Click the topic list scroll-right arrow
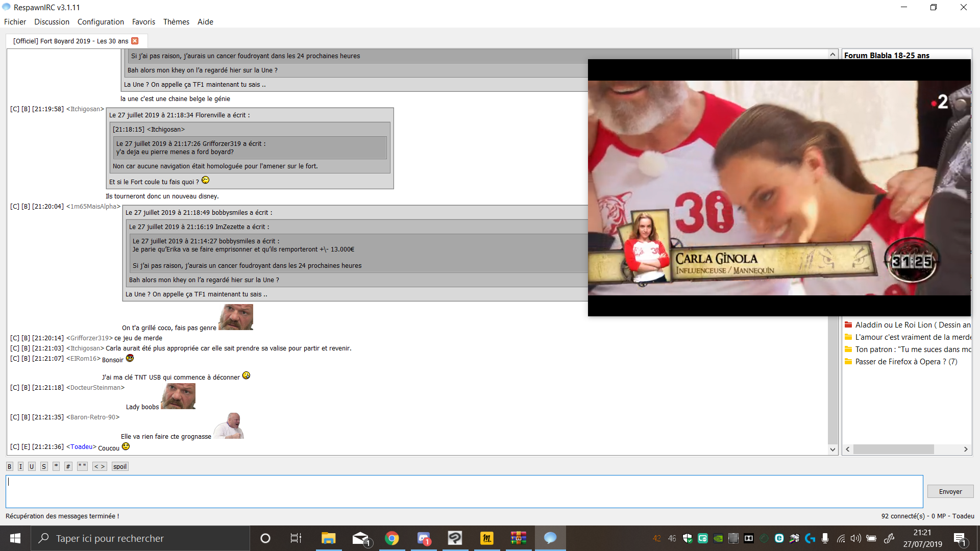 pyautogui.click(x=966, y=449)
